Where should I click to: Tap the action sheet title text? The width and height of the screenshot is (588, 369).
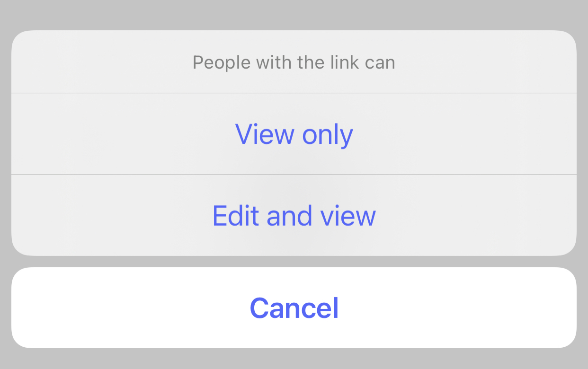(x=294, y=62)
